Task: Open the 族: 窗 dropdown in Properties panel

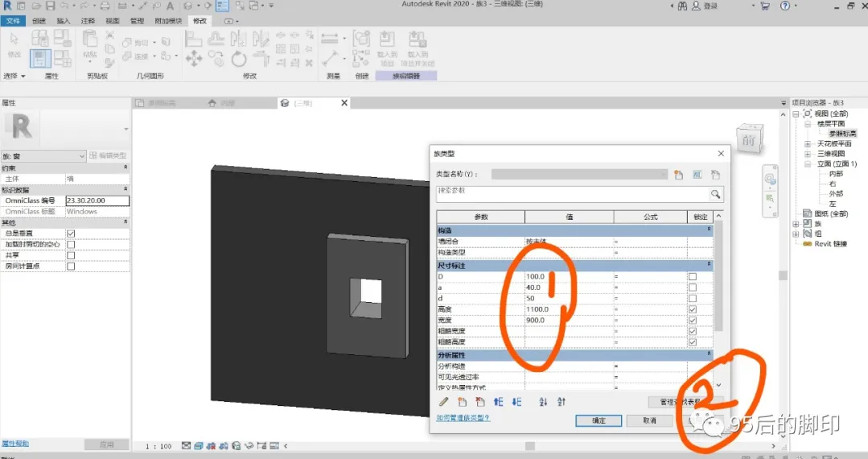Action: click(x=43, y=156)
